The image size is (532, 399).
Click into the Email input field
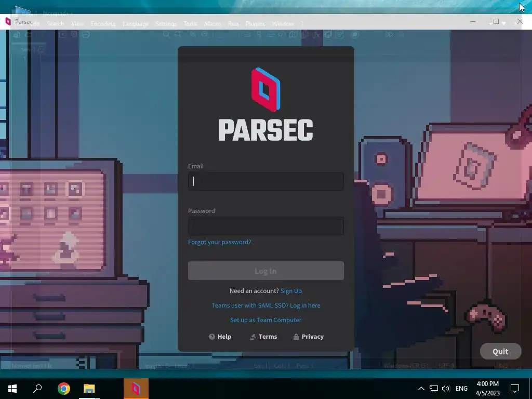coord(265,181)
